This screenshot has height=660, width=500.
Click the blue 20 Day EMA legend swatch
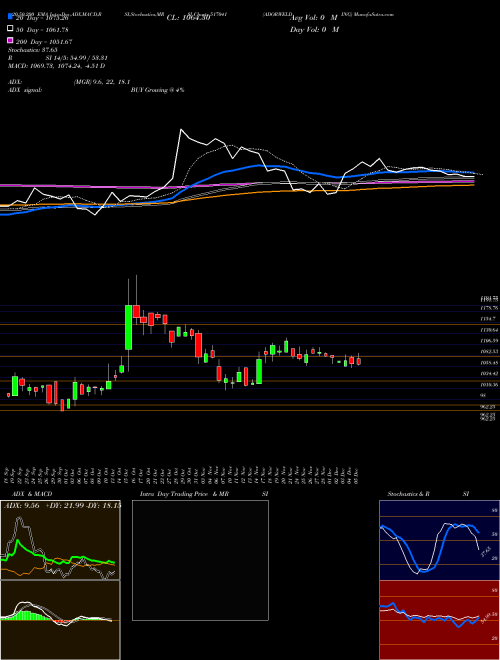(x=10, y=17)
